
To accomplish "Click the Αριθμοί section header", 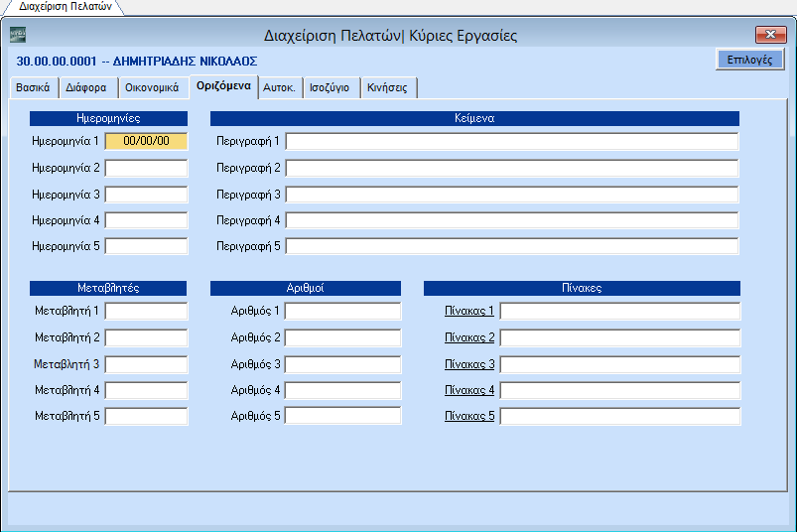I will click(x=306, y=288).
